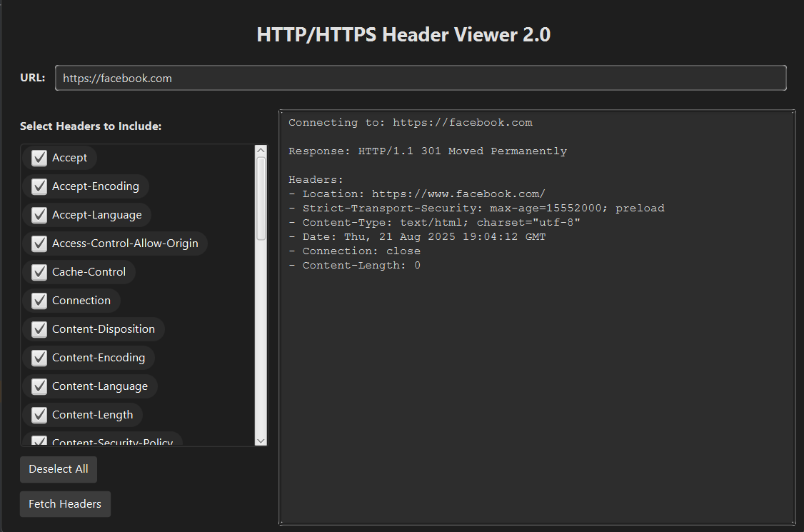Viewport: 804px width, 532px height.
Task: Click the 'HTTP/HTTPS Header Viewer 2.0' title
Action: point(403,35)
